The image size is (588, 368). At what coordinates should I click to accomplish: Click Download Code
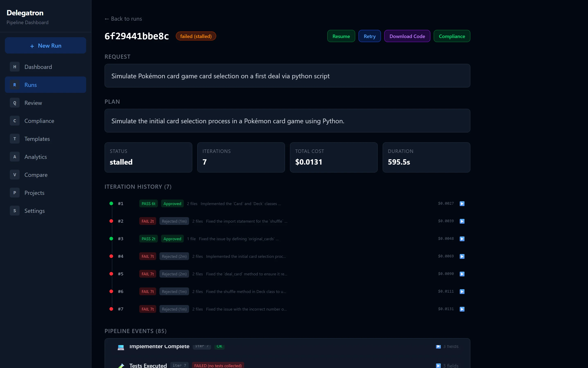coord(407,36)
